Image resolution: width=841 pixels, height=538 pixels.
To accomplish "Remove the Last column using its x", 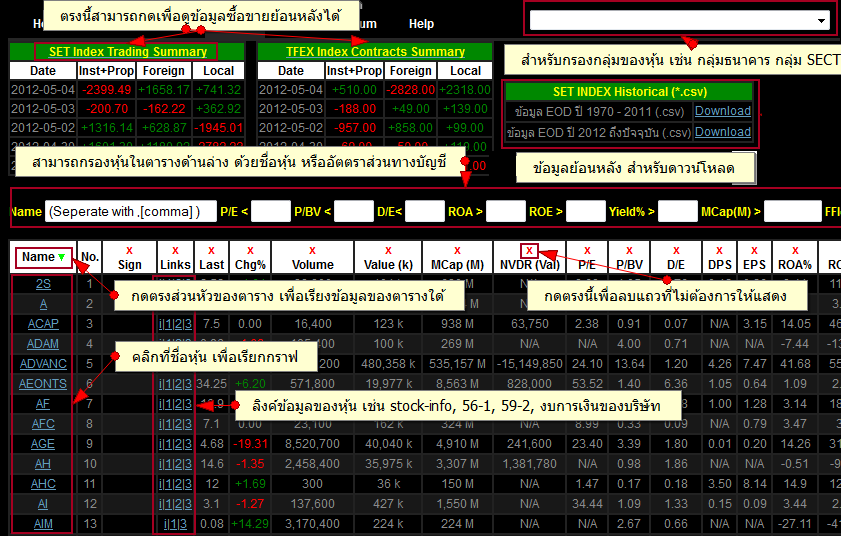I will 211,250.
